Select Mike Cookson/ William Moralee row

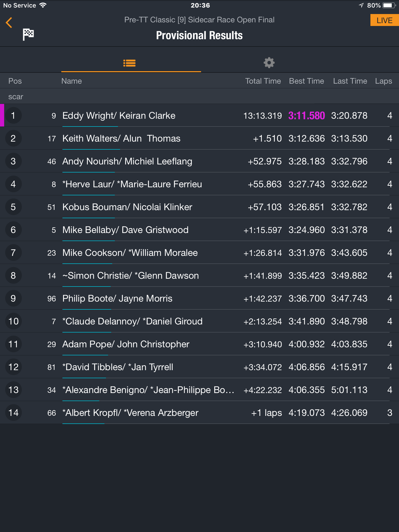[199, 252]
